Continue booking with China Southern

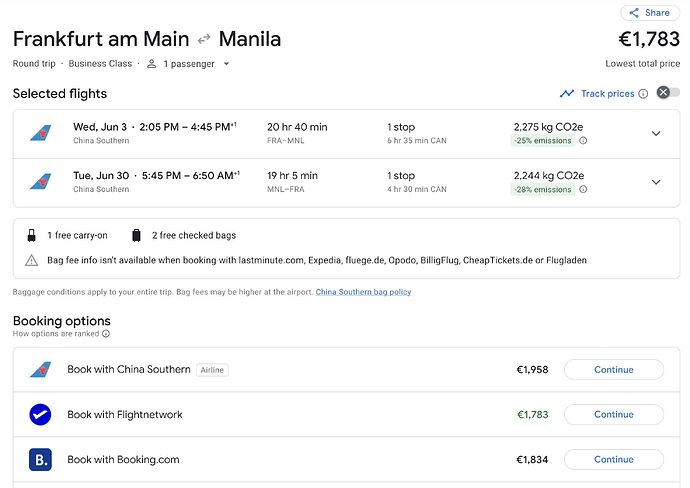613,370
